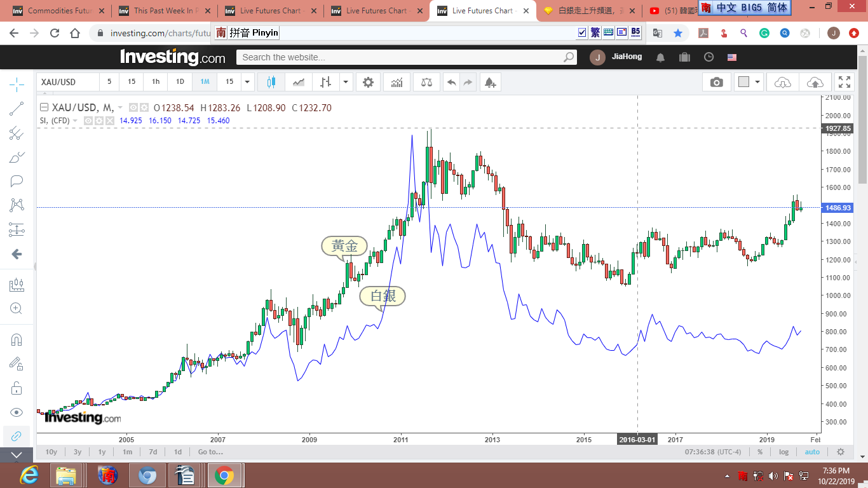
Task: Open XAU/USD legend dropdown arrow
Action: pos(120,108)
